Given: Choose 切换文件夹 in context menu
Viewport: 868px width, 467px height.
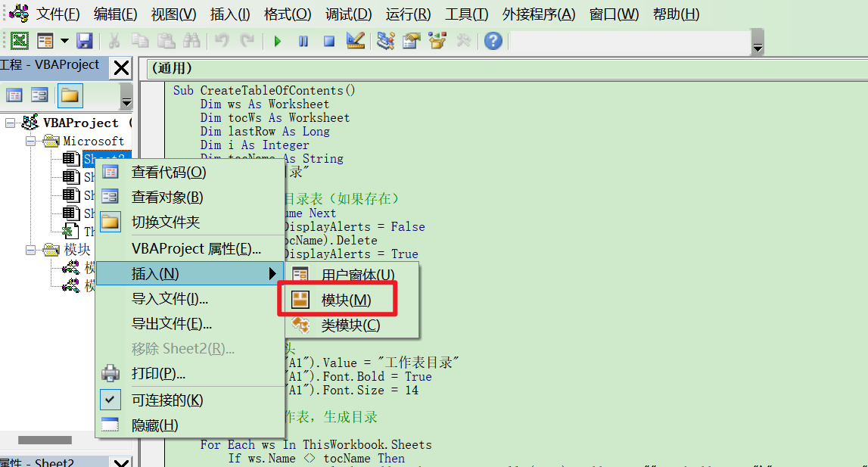Looking at the screenshot, I should (x=191, y=222).
